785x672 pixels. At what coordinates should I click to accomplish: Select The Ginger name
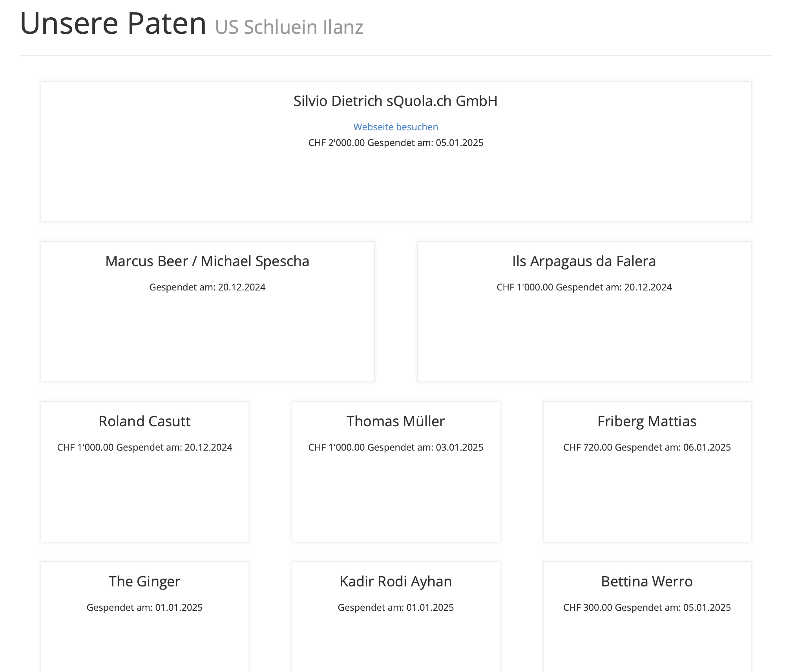click(144, 581)
